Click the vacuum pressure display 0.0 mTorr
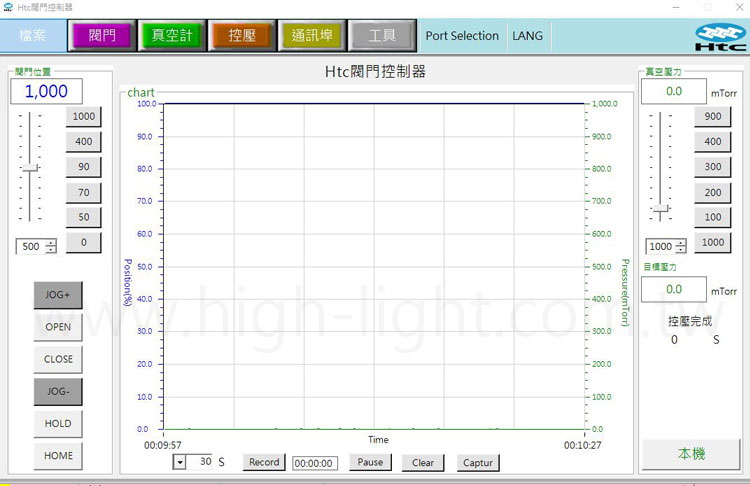 tap(673, 91)
